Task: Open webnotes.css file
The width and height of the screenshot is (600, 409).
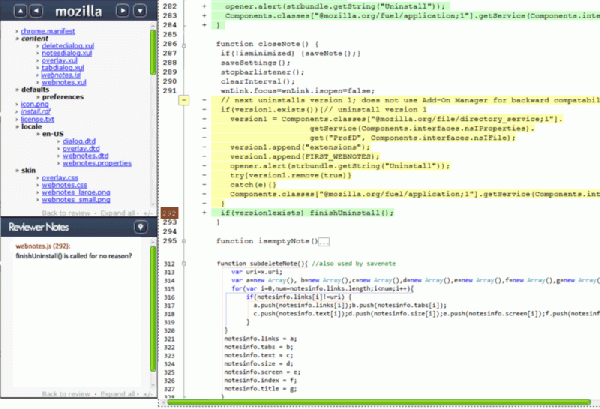Action: coord(64,185)
